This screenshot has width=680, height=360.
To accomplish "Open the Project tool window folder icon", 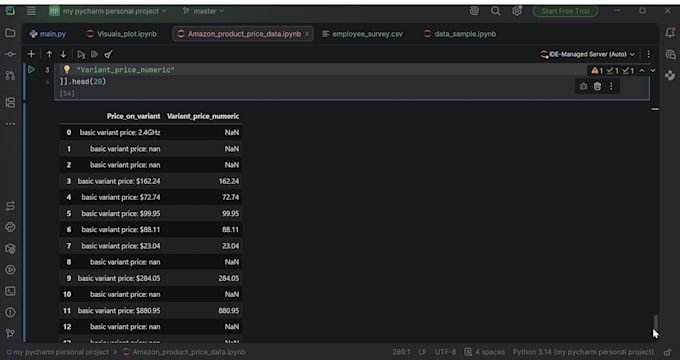I will [10, 33].
